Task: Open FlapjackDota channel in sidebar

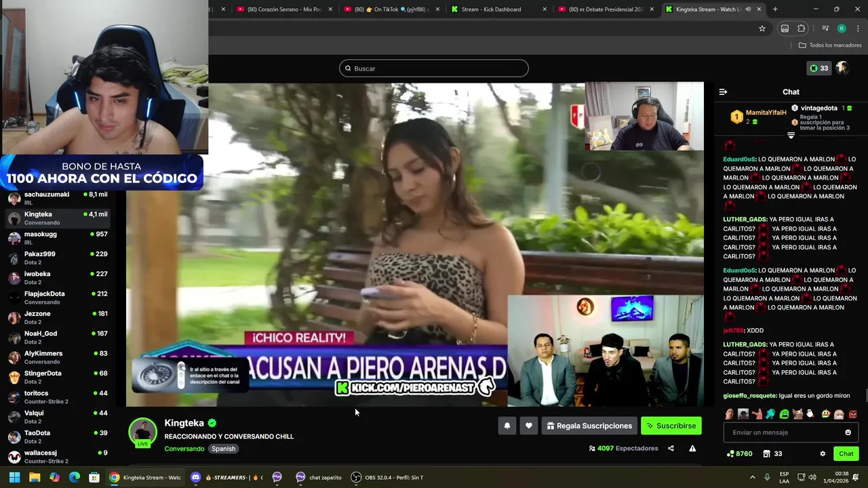Action: [x=58, y=298]
